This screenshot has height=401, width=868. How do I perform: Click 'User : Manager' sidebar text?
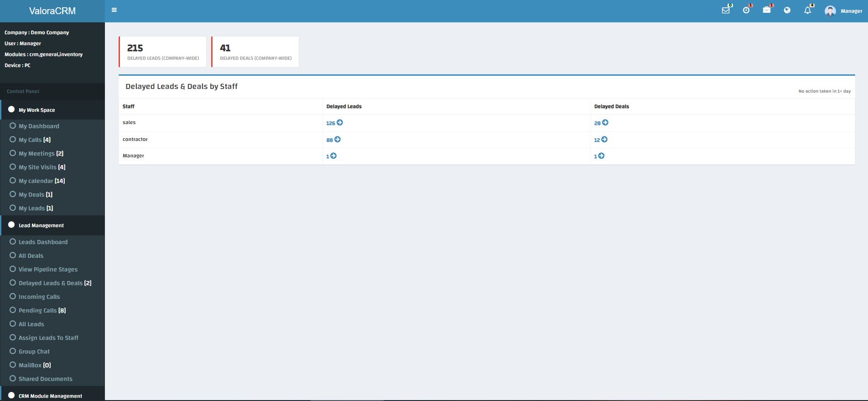[23, 43]
